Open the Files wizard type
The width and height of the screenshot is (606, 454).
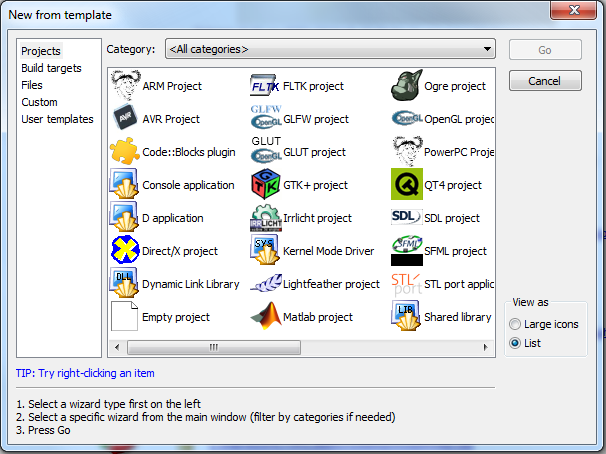point(32,85)
